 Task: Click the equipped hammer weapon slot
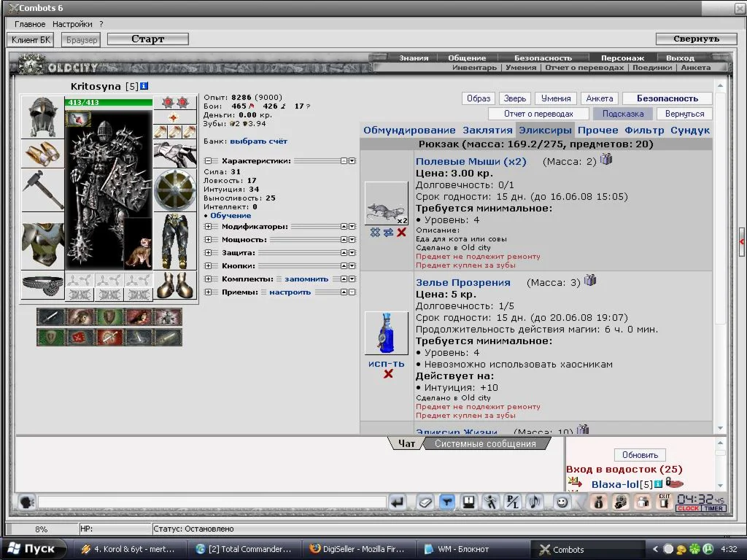point(42,190)
